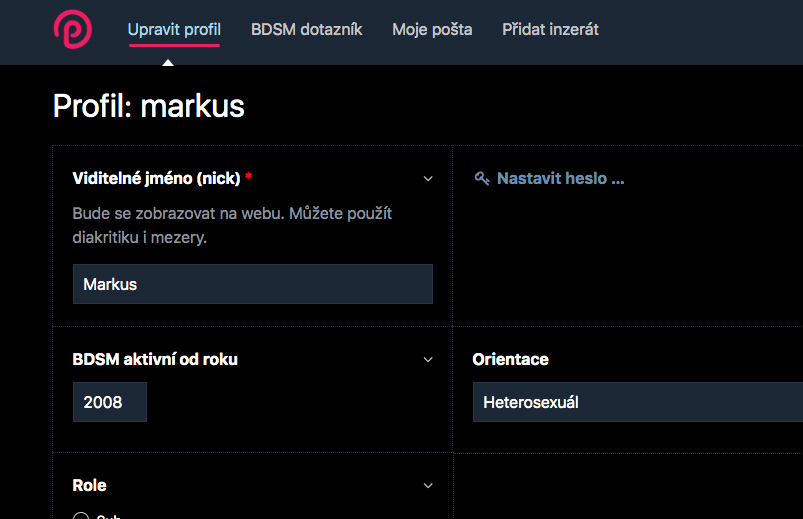Click the year field showing 2008
The width and height of the screenshot is (803, 519).
110,402
